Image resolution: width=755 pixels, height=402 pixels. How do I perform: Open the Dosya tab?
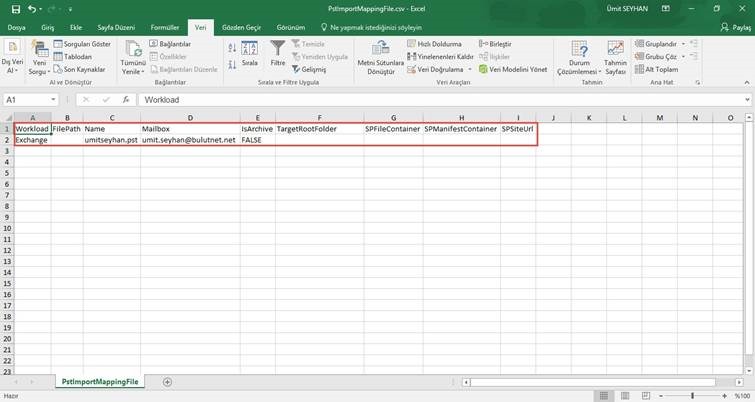(x=16, y=27)
